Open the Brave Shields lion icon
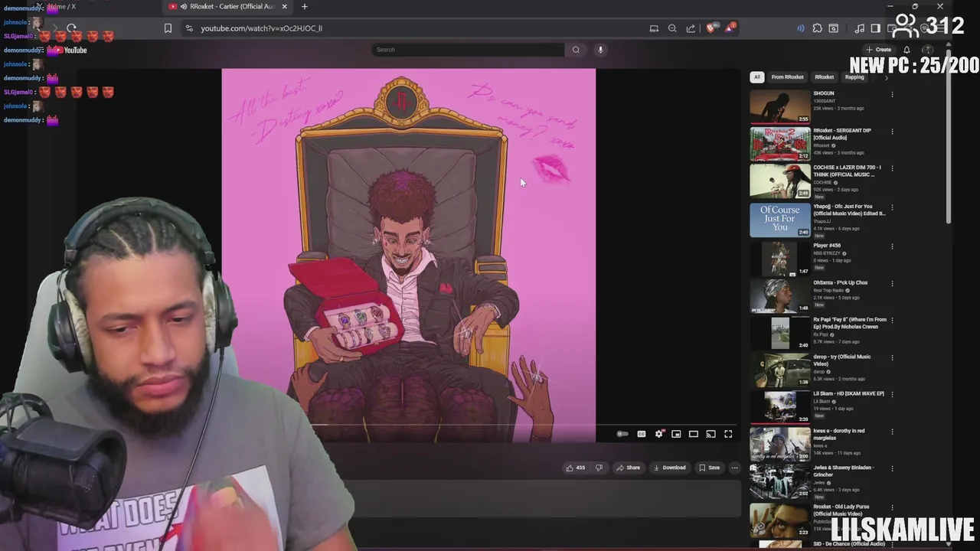This screenshot has height=551, width=980. 711,28
